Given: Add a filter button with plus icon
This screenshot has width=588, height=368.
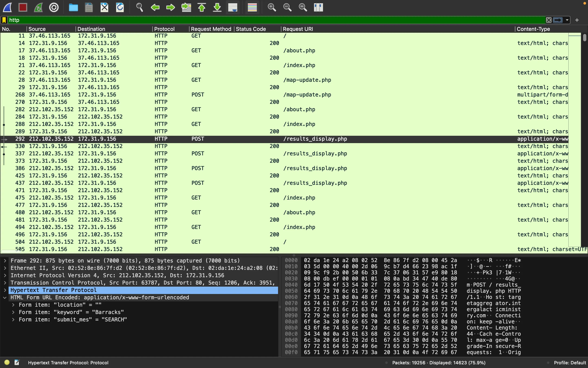Looking at the screenshot, I should click(x=577, y=20).
